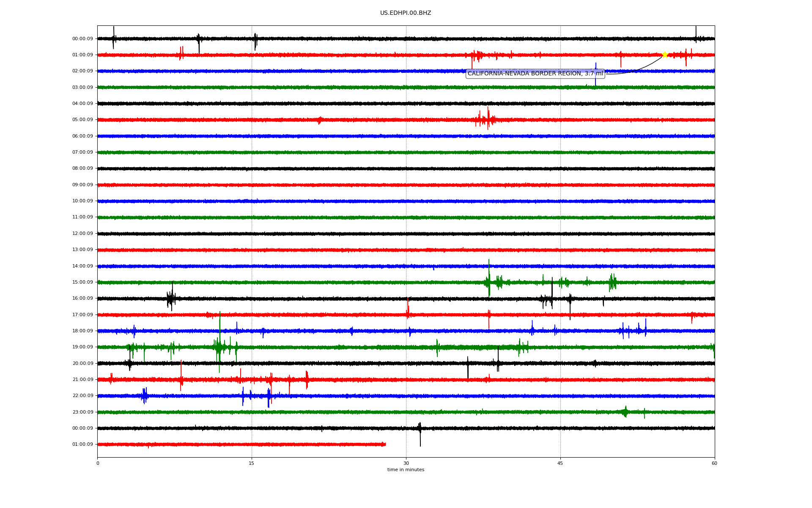This screenshot has width=812, height=508.
Task: Click the 05:00:09 time label
Action: pos(82,120)
